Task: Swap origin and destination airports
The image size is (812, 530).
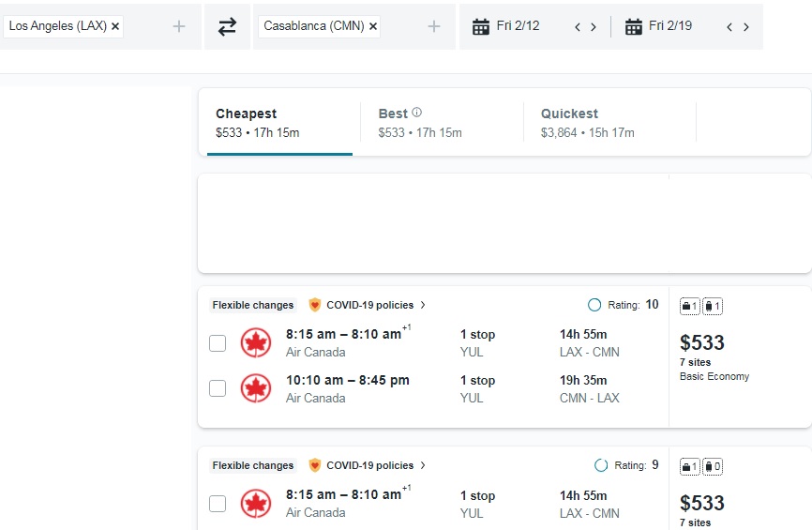Action: pyautogui.click(x=227, y=27)
